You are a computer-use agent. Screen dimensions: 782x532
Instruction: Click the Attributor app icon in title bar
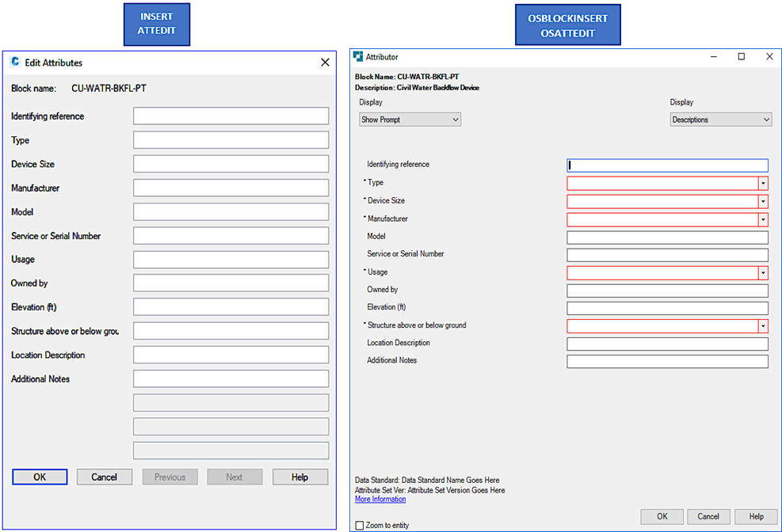tap(358, 56)
